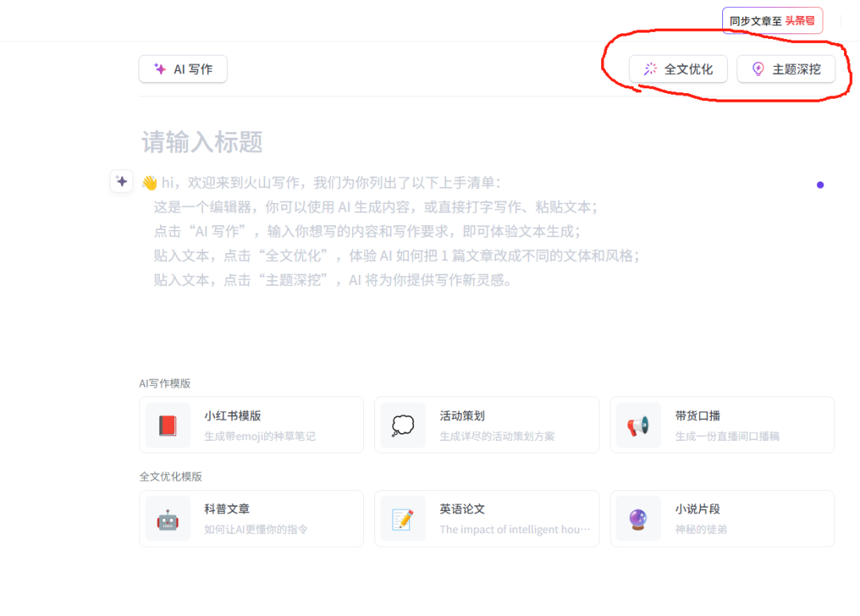
Task: Start 主题深挖 topic exploration
Action: point(787,68)
